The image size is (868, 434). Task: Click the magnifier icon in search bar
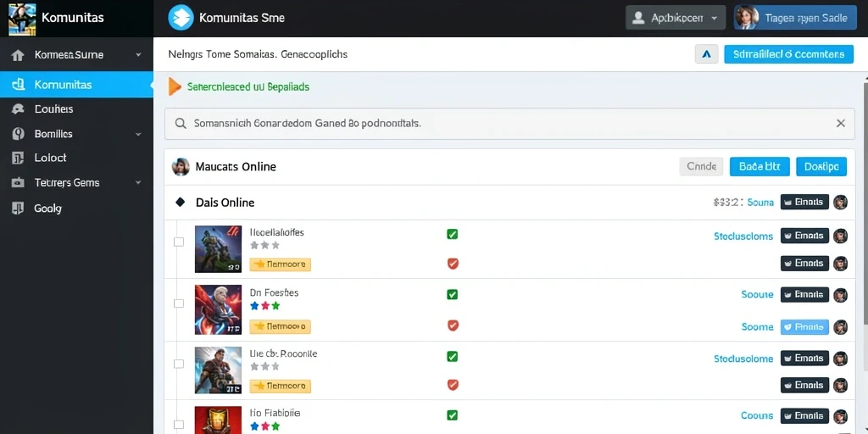pos(181,124)
